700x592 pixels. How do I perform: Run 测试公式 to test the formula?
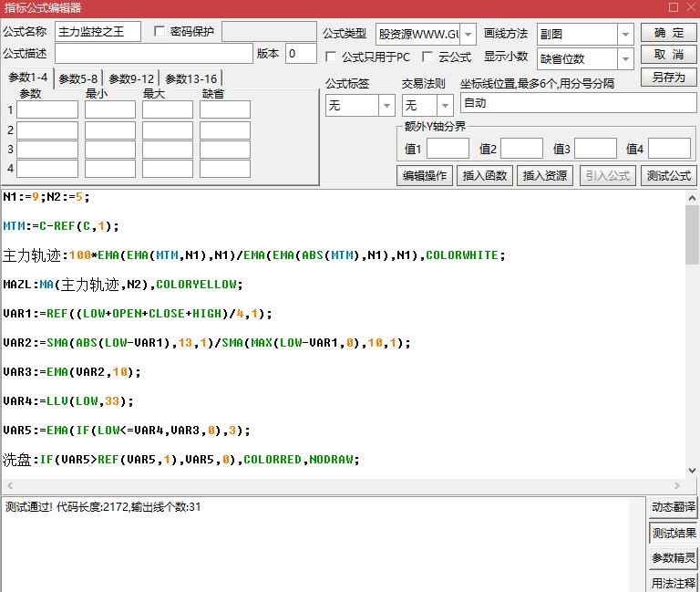click(669, 175)
